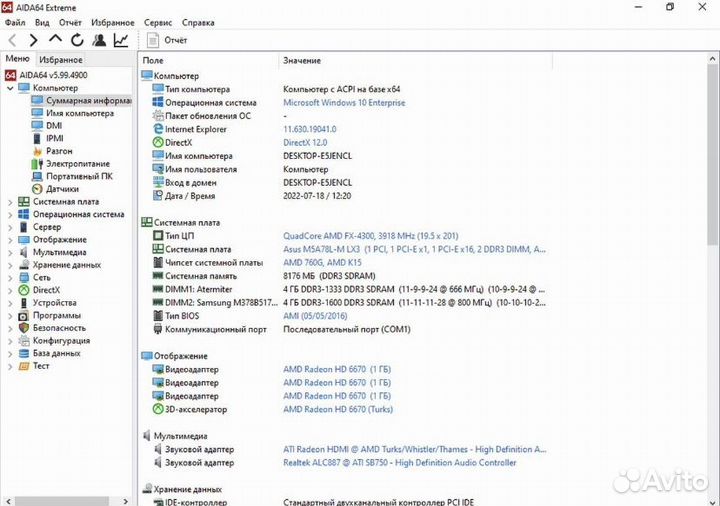This screenshot has width=720, height=506.
Task: Collapse the Компьютер tree node
Action: tap(11, 88)
